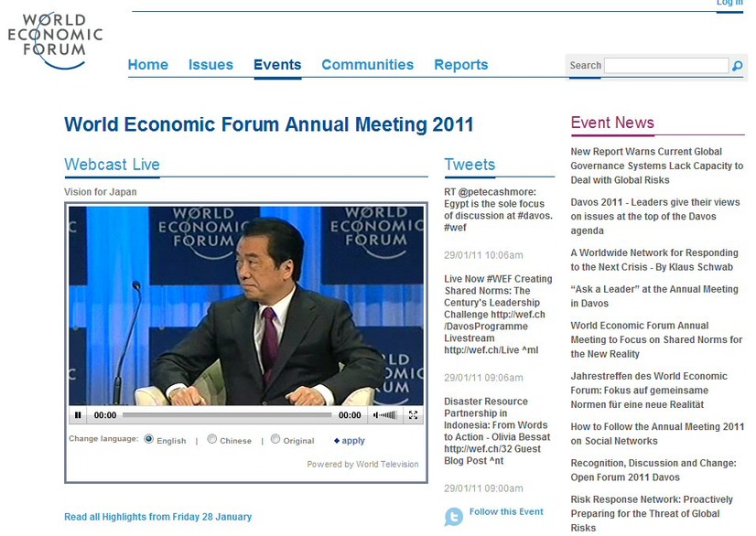Click the Powered by World Television text

[x=362, y=464]
